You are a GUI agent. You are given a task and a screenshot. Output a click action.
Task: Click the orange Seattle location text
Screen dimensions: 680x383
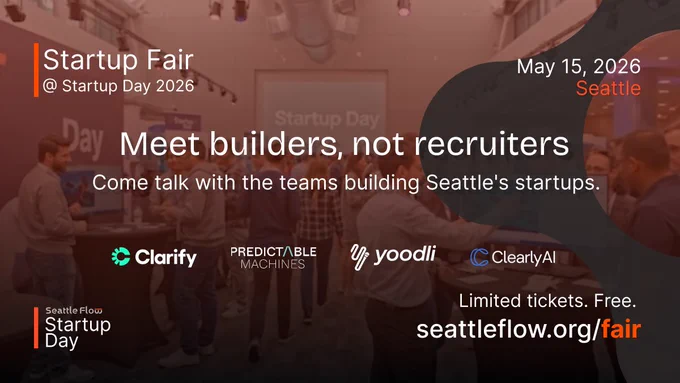pos(608,88)
